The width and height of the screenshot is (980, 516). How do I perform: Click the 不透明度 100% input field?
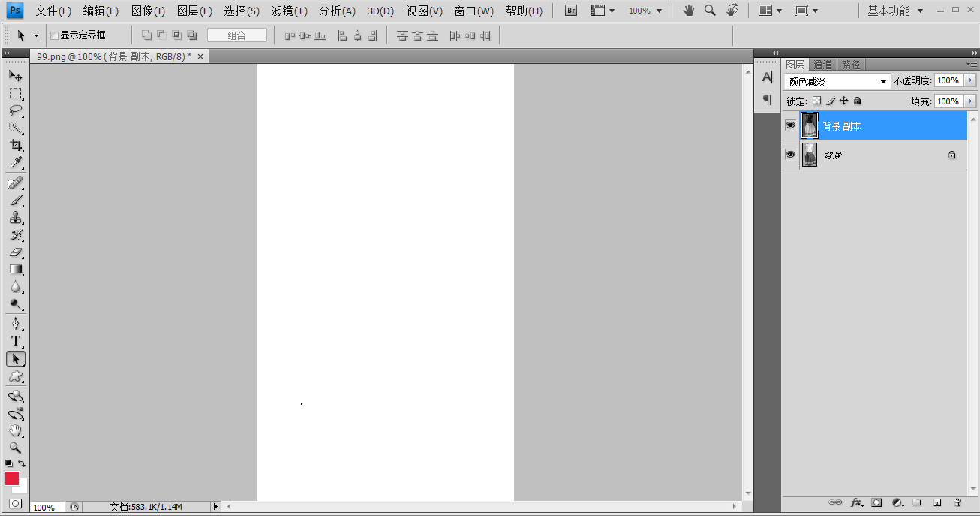(948, 80)
